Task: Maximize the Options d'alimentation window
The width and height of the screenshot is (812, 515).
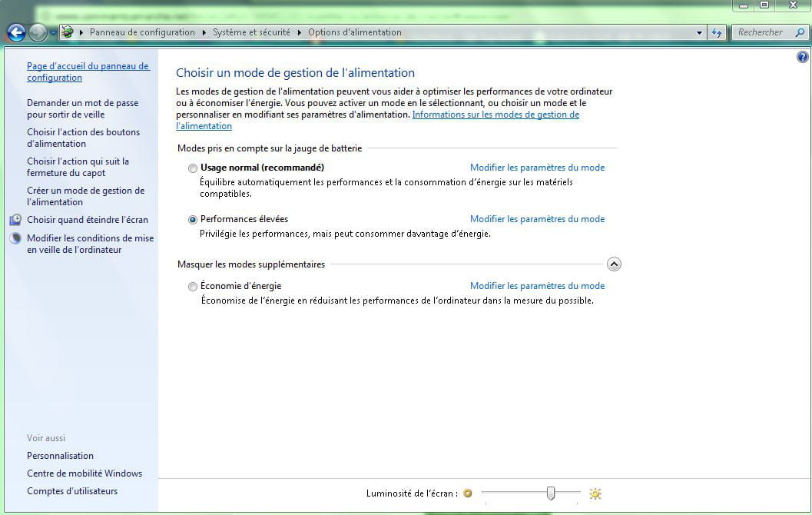Action: click(x=764, y=5)
